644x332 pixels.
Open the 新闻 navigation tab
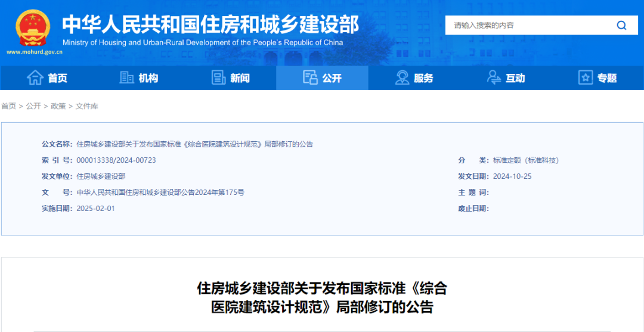pyautogui.click(x=230, y=78)
